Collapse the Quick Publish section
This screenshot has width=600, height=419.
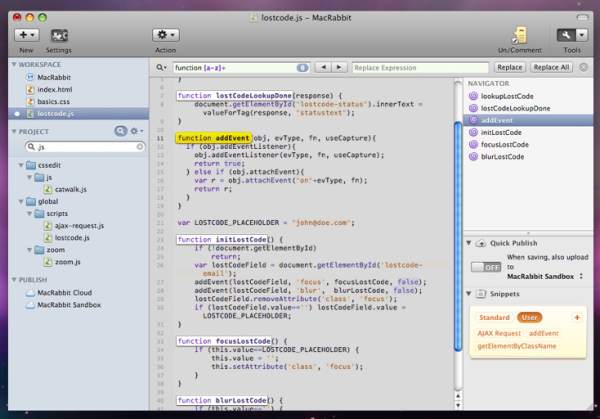click(469, 243)
